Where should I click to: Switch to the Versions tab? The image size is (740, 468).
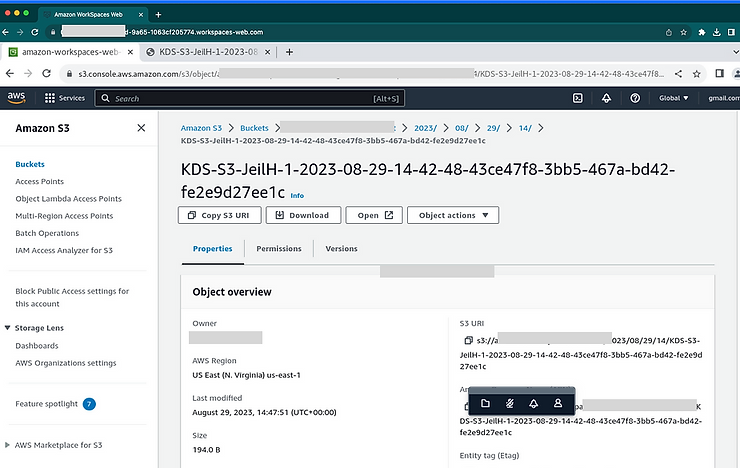[x=341, y=249]
